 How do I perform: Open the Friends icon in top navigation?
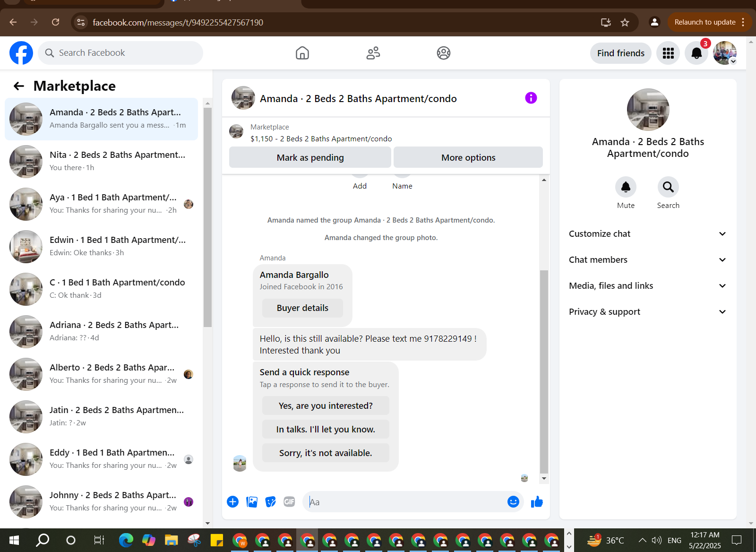click(373, 53)
